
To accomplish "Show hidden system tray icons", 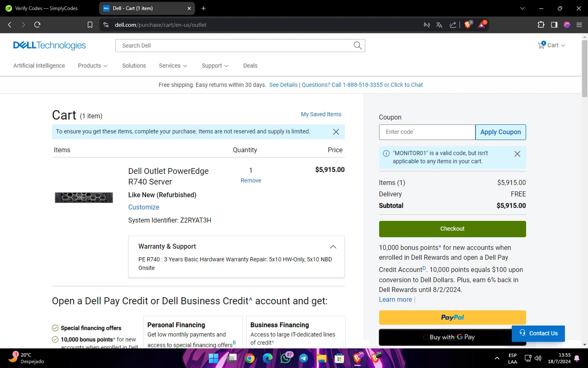I will pyautogui.click(x=497, y=358).
